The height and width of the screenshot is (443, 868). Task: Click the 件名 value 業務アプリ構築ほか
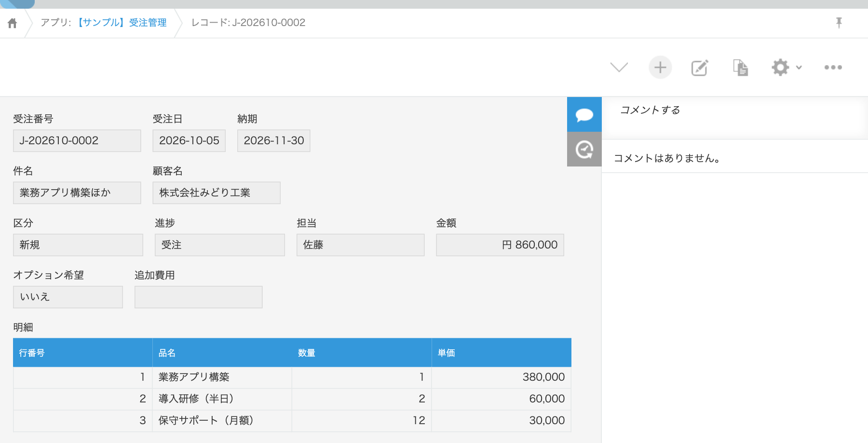[x=77, y=193]
